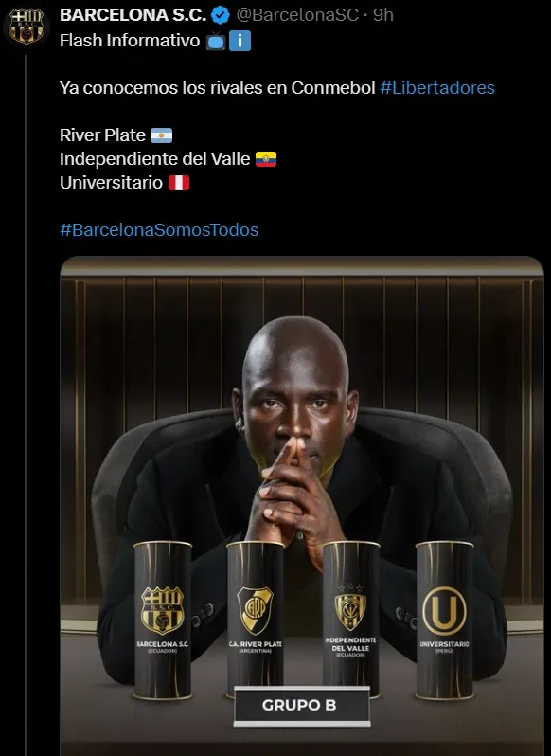The height and width of the screenshot is (756, 551).
Task: Click the Argentina flag emoji
Action: 161,135
